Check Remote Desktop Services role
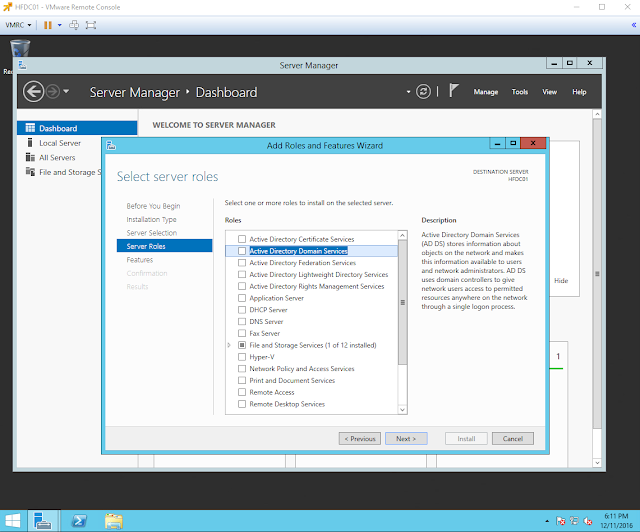The image size is (640, 532). (242, 404)
